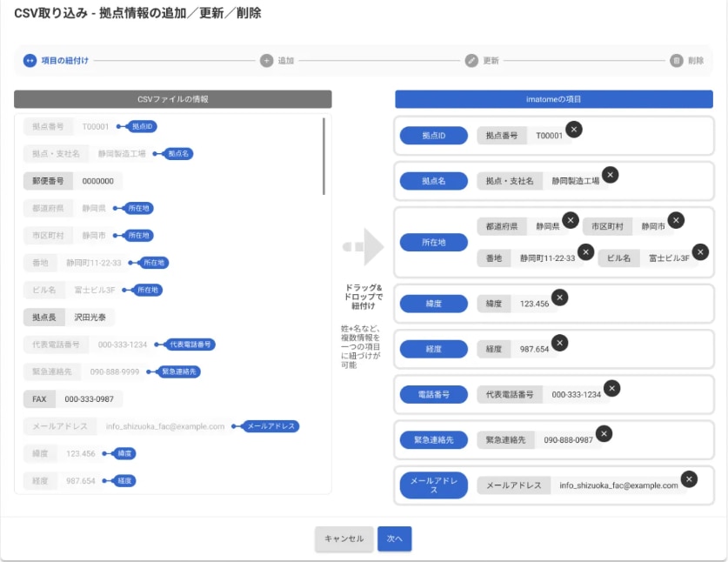
Task: Click the キャンセル button
Action: click(344, 539)
